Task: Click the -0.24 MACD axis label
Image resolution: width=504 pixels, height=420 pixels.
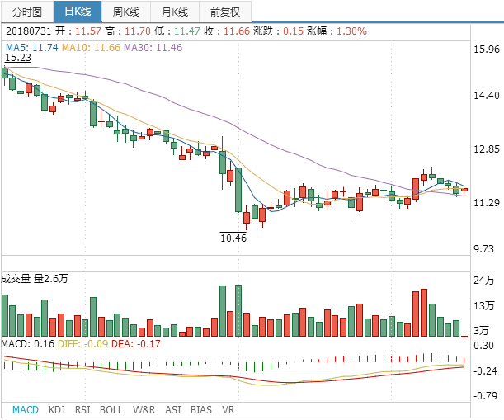Action: tap(485, 370)
